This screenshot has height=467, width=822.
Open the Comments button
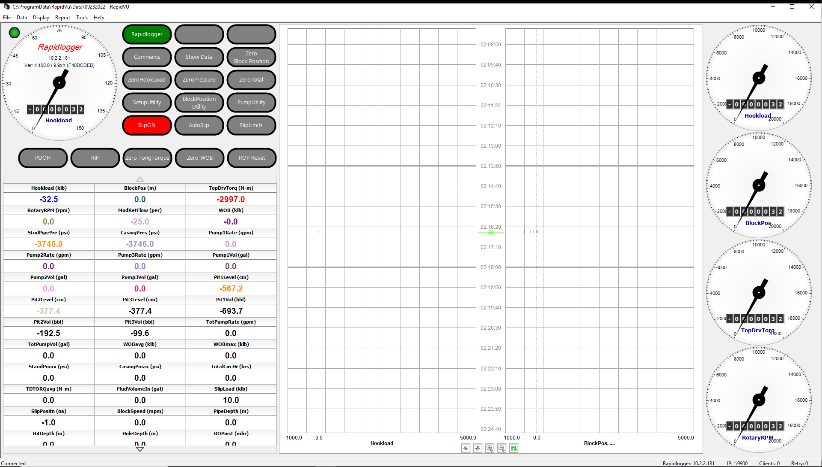[147, 57]
